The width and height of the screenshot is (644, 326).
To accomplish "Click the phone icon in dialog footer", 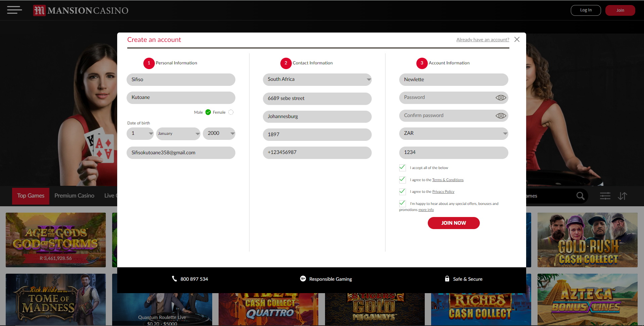I will point(174,279).
